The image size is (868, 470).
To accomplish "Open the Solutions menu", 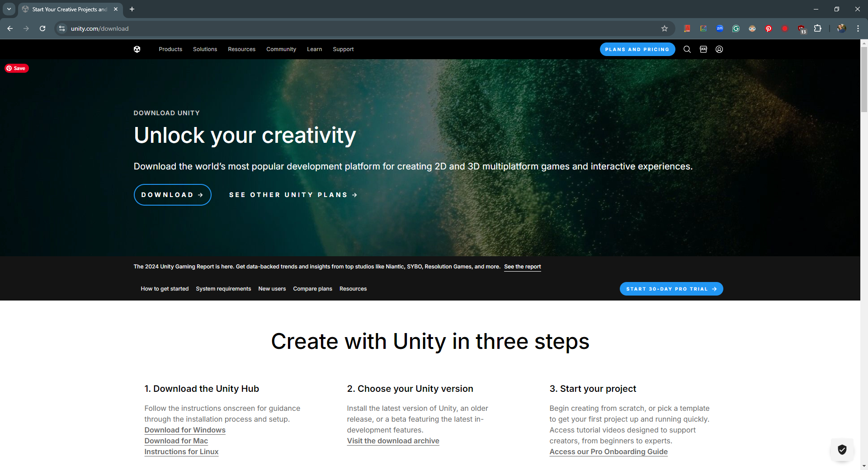I will pyautogui.click(x=205, y=49).
